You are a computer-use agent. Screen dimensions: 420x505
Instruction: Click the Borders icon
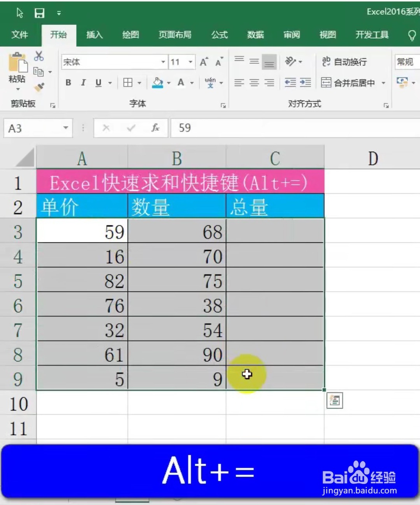click(x=128, y=83)
